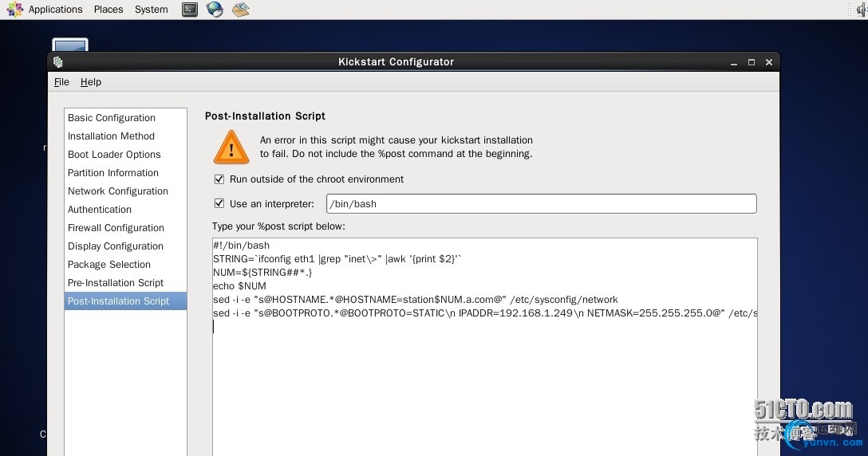Click the 'echo $NUM' script line
868x456 pixels.
[x=239, y=285]
